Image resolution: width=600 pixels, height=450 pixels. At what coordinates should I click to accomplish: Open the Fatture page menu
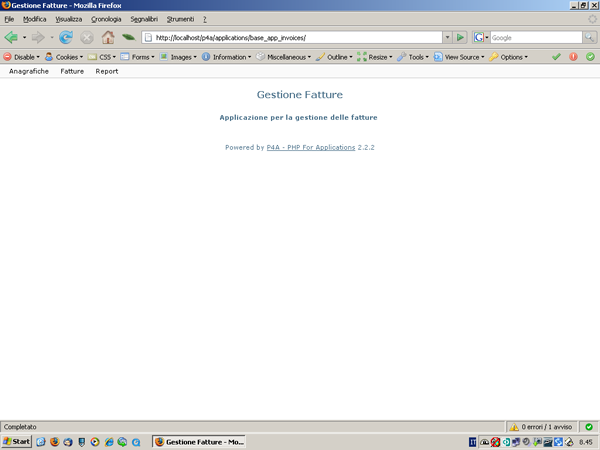72,71
